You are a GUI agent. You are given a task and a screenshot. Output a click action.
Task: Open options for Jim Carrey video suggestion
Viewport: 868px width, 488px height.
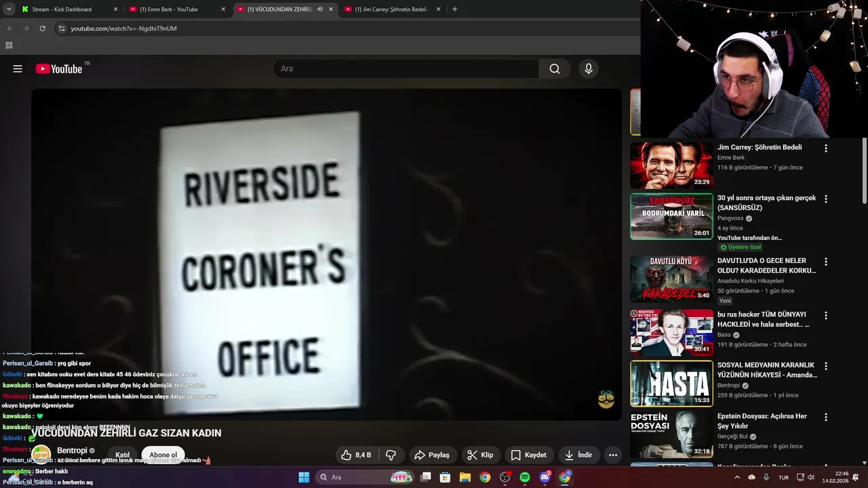click(825, 148)
